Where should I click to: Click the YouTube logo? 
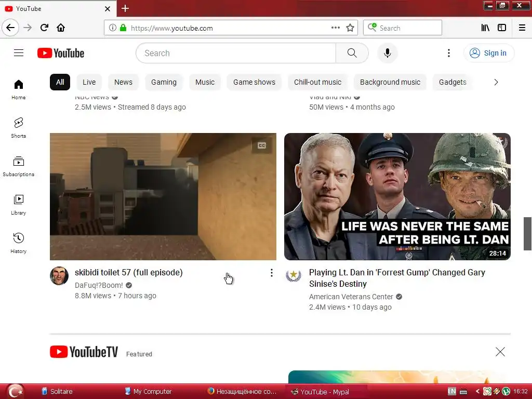[61, 53]
